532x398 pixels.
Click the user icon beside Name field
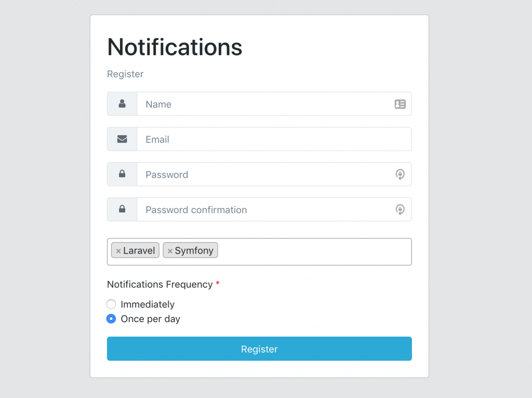coord(122,104)
